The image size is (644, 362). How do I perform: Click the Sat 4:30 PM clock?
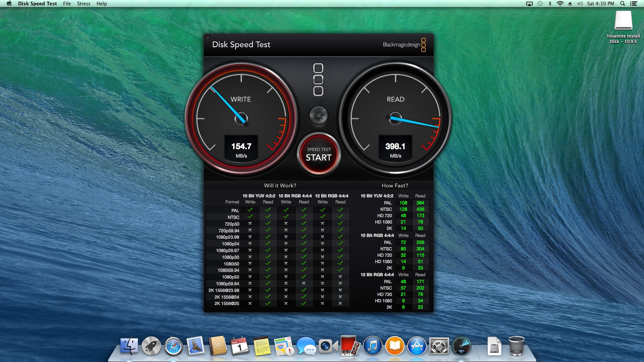600,4
